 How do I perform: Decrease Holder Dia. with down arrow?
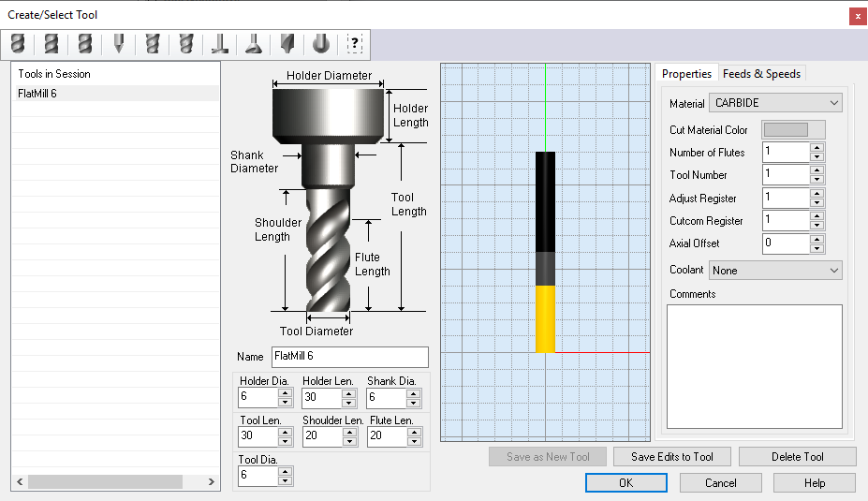pos(285,403)
